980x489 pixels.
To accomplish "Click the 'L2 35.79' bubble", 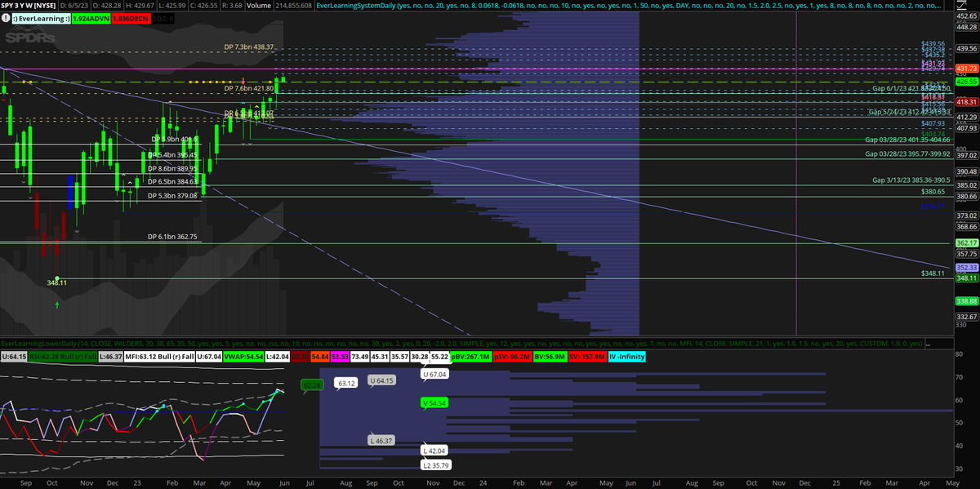I will coord(435,465).
